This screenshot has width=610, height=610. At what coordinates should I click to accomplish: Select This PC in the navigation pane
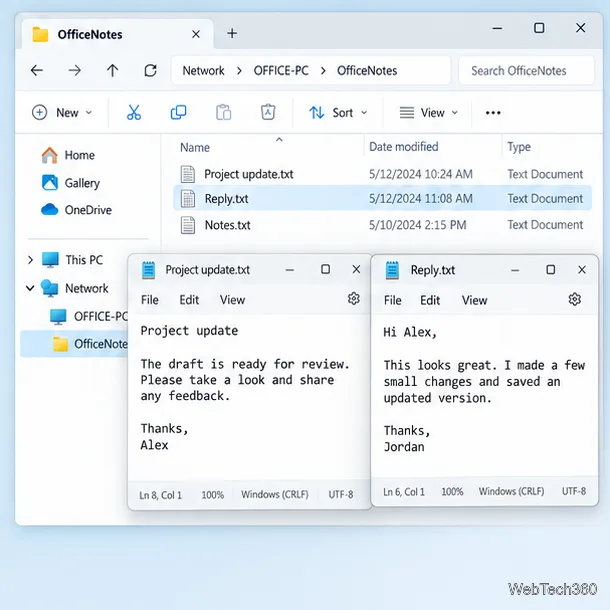click(x=72, y=259)
